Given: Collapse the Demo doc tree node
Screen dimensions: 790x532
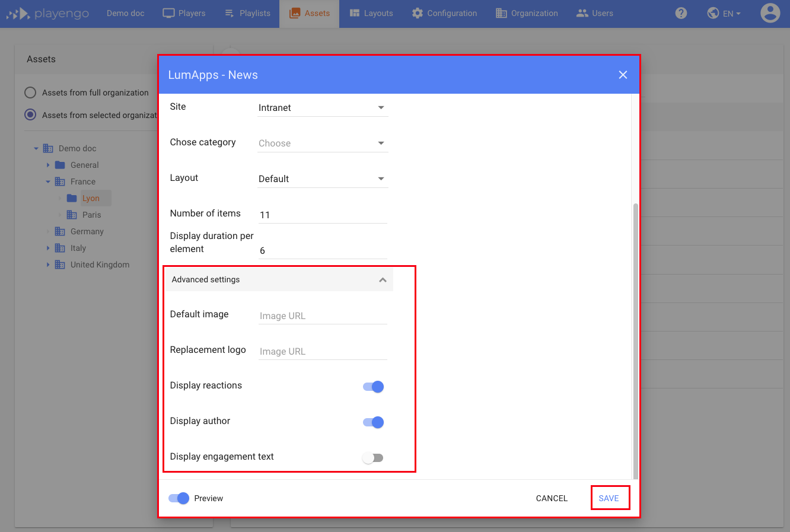Looking at the screenshot, I should pos(36,148).
